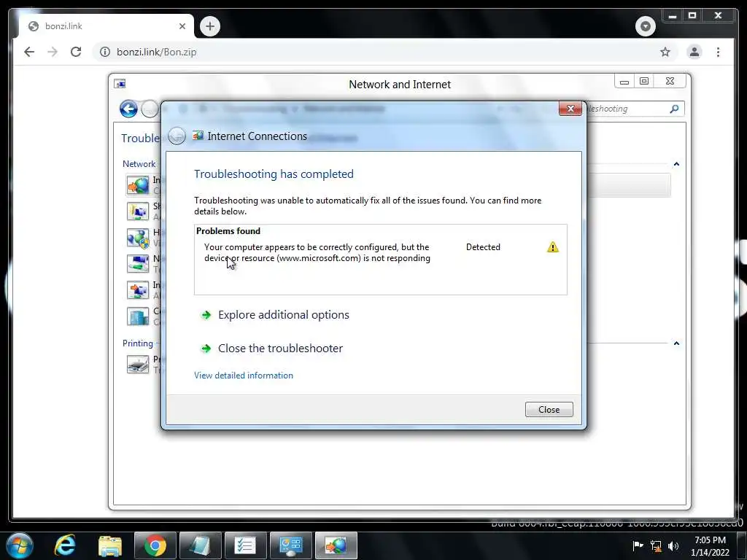Open the notepad-like taskbar app

click(200, 545)
